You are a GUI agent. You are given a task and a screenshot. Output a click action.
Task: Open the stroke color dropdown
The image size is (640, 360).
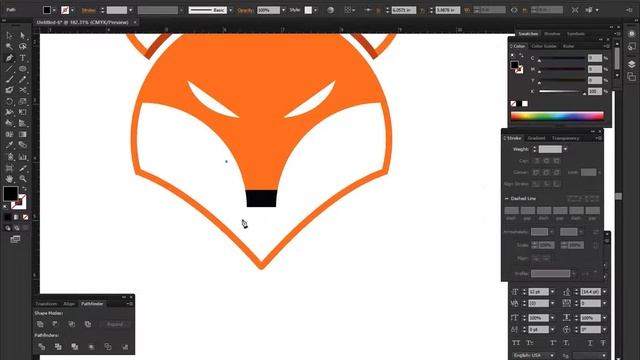click(72, 10)
